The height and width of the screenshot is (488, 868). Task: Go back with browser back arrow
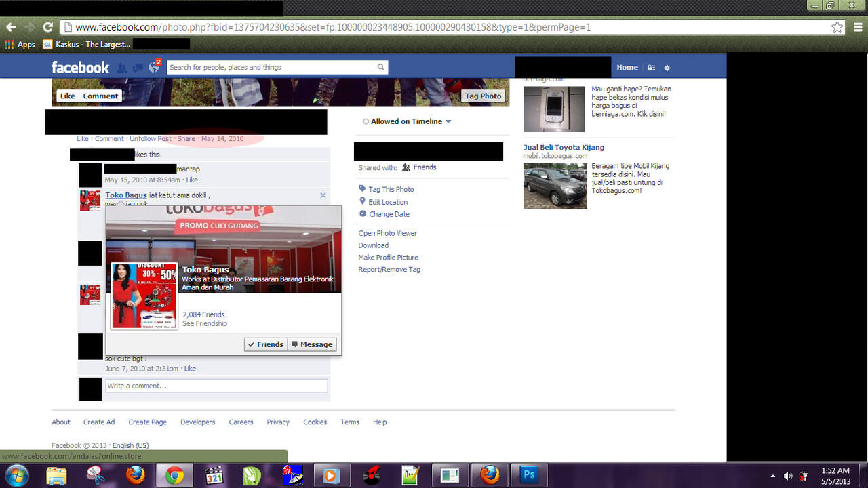click(11, 27)
